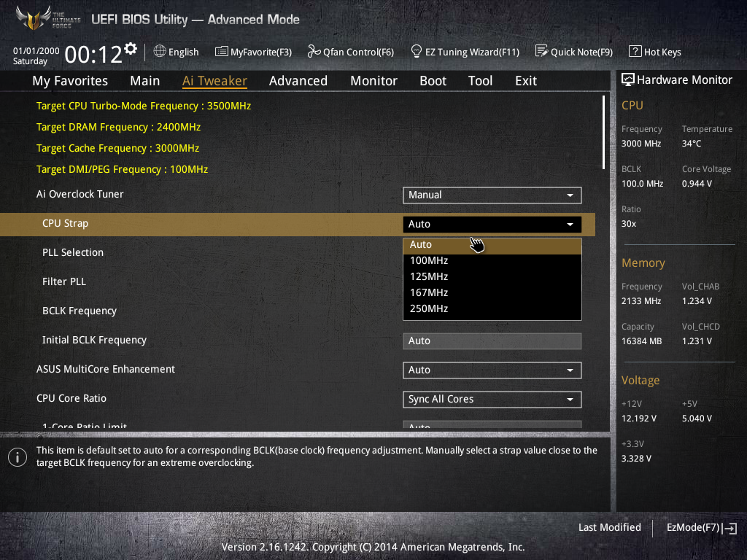Click the 16384 MB memory capacity value
The width and height of the screenshot is (747, 560).
[641, 341]
